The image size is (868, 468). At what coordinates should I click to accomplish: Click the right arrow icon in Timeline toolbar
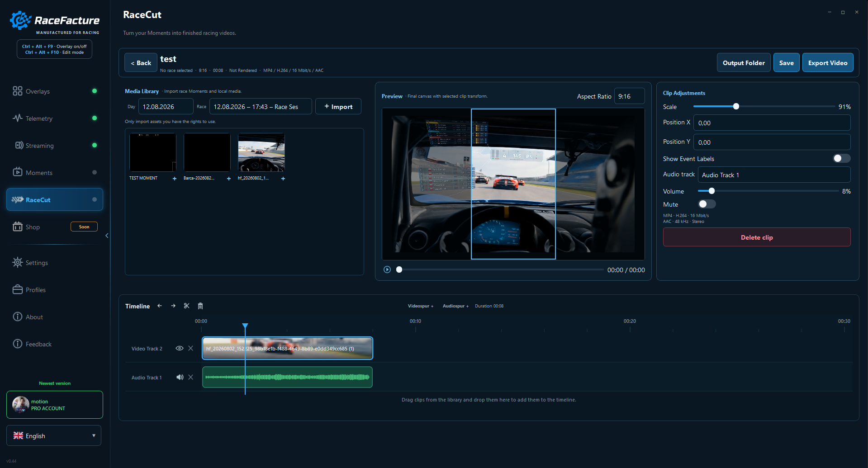(173, 306)
